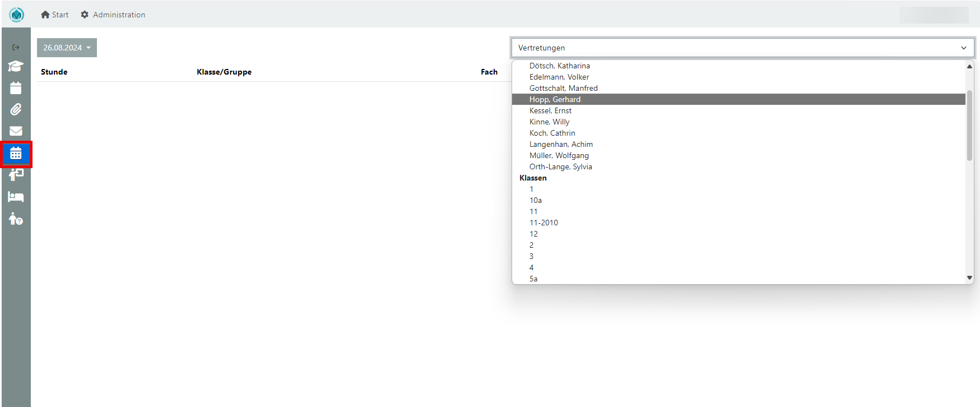Choose class 3 under Klassen
Image resolution: width=980 pixels, height=407 pixels.
739,256
